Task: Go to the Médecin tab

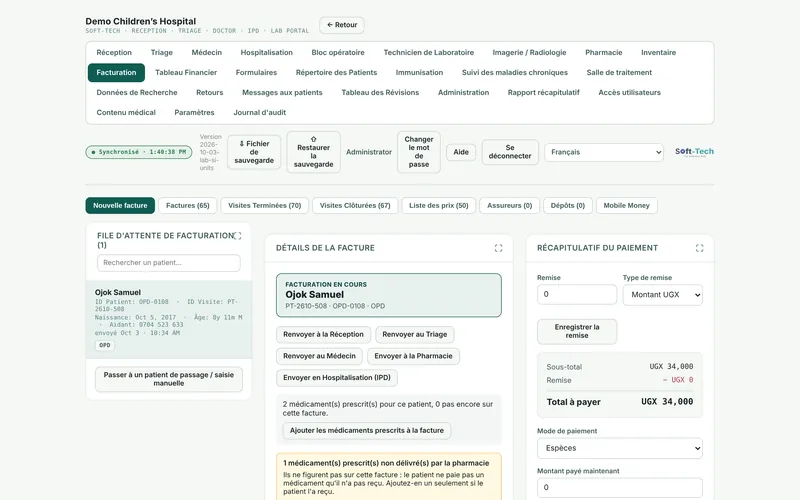Action: tap(207, 53)
